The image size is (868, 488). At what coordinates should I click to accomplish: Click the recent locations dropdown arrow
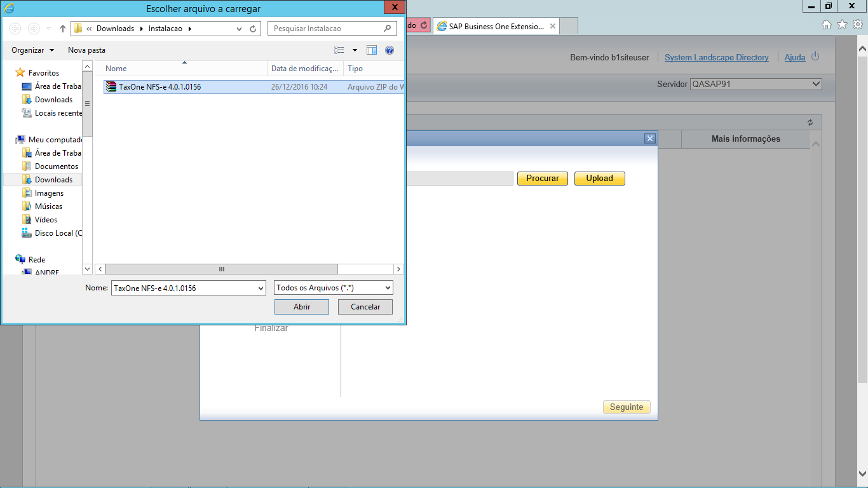(x=49, y=29)
